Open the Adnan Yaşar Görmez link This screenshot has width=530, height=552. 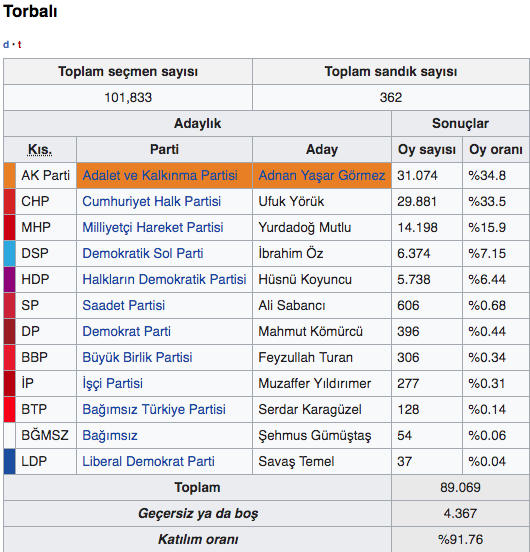(x=322, y=175)
